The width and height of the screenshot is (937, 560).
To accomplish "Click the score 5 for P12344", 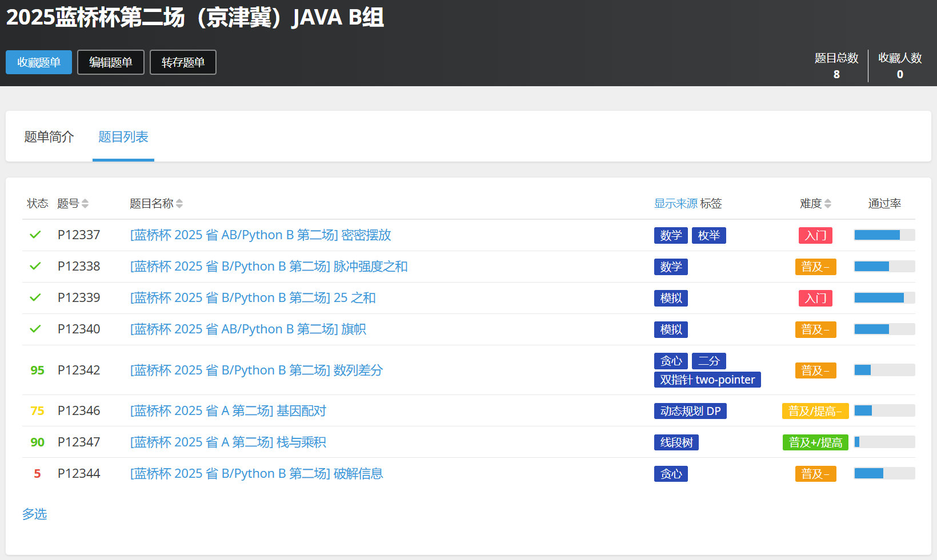I will 37,474.
